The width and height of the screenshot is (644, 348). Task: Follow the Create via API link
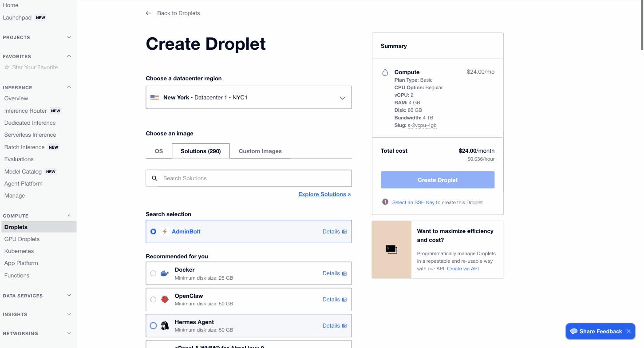pos(463,269)
